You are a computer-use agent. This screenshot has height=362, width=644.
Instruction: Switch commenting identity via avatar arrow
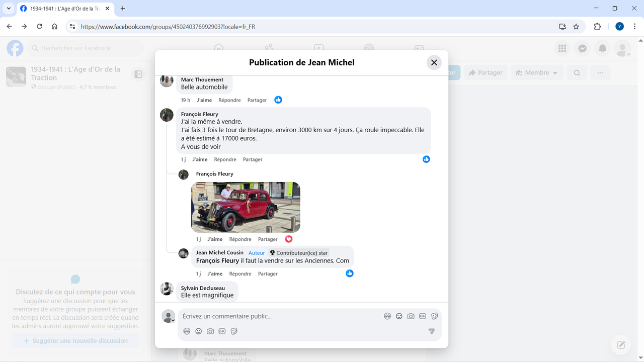(173, 320)
